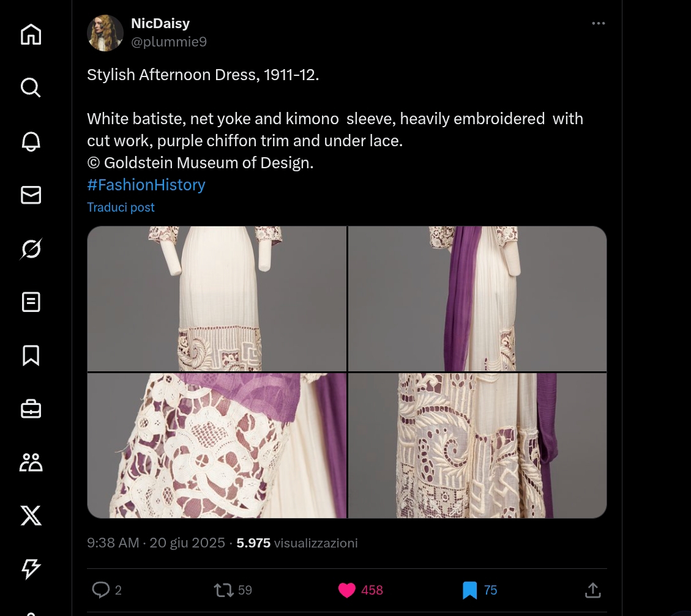Screen dimensions: 691x616
Task: Open the Search magnifier icon
Action: [x=31, y=87]
